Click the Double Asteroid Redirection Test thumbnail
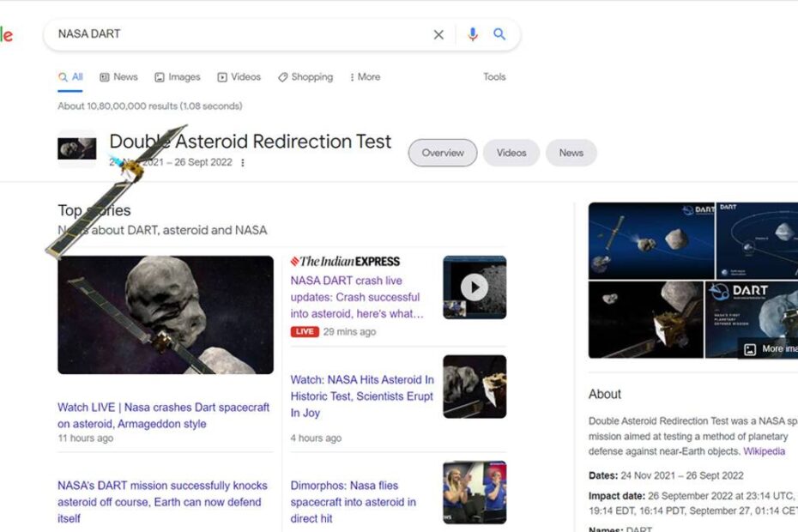 coord(76,148)
